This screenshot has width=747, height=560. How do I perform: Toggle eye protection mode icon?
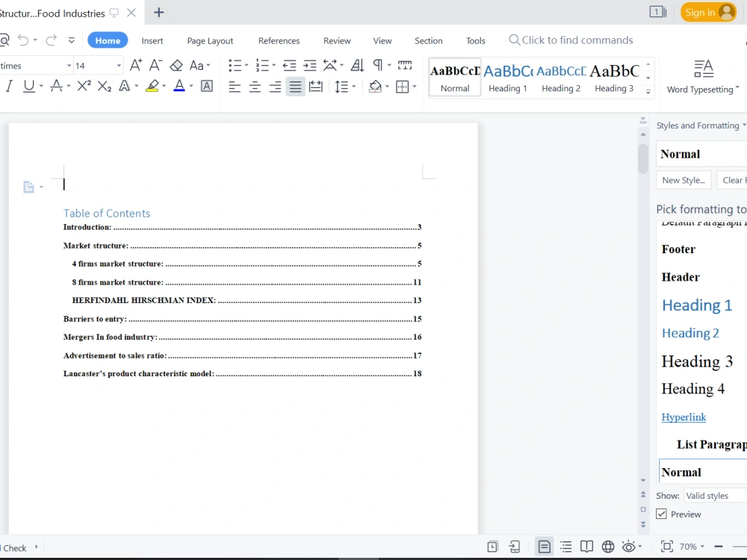(629, 547)
